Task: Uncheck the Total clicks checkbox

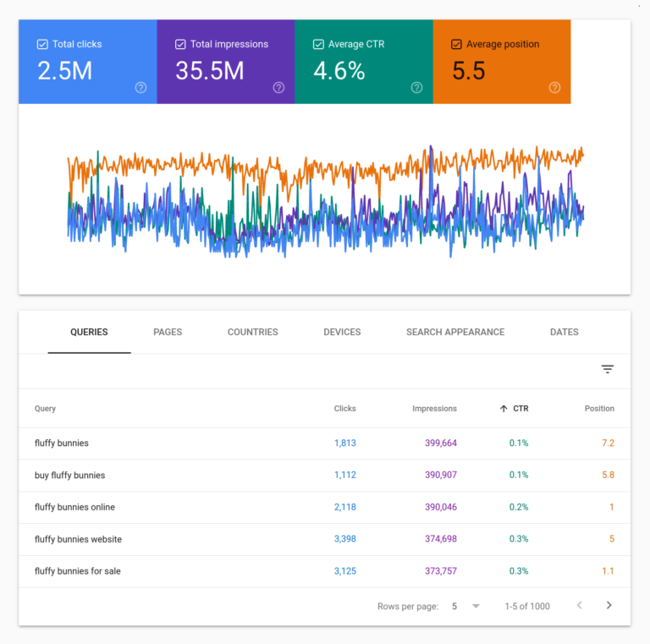Action: click(x=42, y=44)
